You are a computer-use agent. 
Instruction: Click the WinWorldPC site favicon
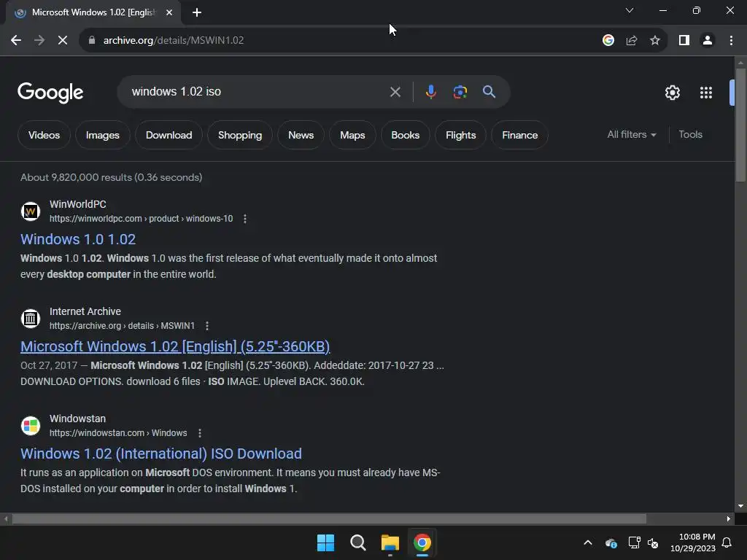[31, 211]
